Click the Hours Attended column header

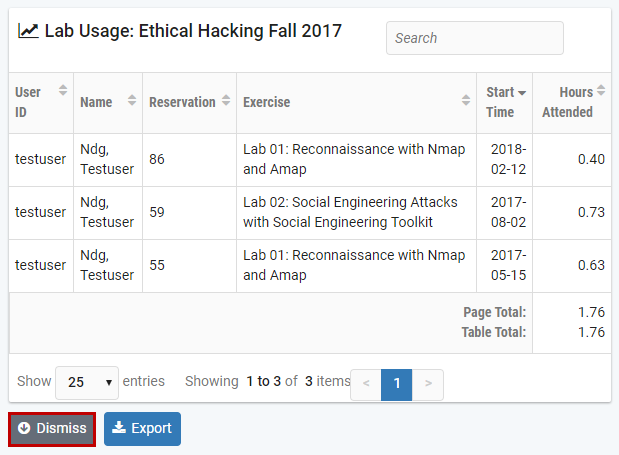(567, 102)
